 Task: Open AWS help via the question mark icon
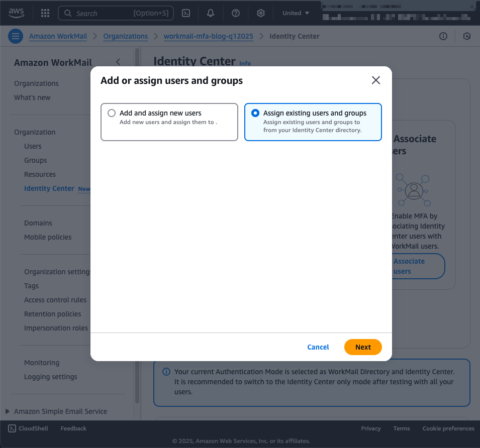(x=236, y=13)
